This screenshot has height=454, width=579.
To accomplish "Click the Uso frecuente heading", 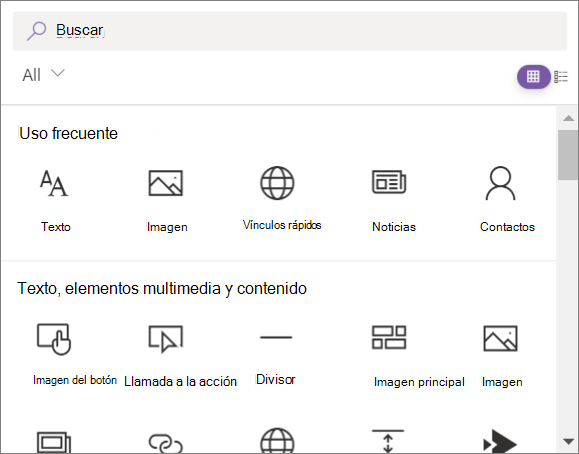I will [68, 133].
